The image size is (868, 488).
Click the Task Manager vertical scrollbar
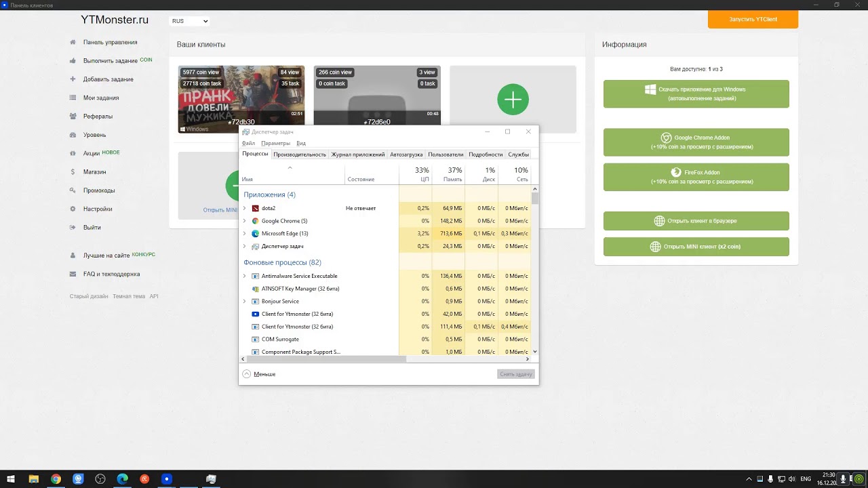pos(535,270)
